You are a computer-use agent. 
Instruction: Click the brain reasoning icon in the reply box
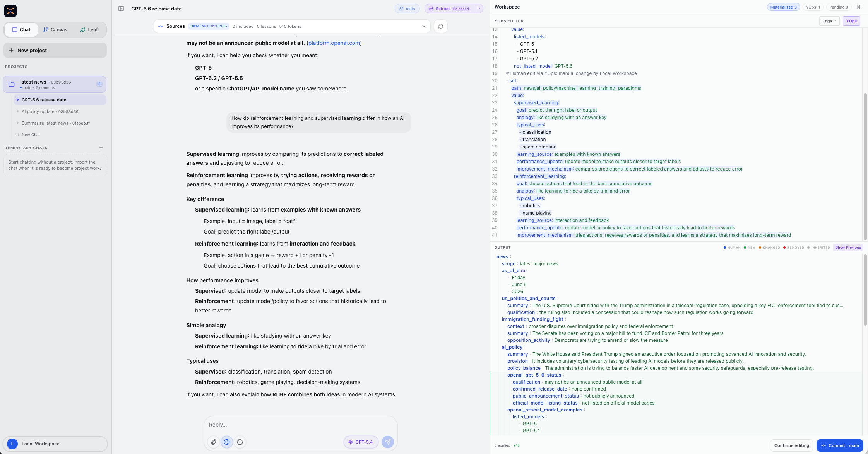(240, 442)
